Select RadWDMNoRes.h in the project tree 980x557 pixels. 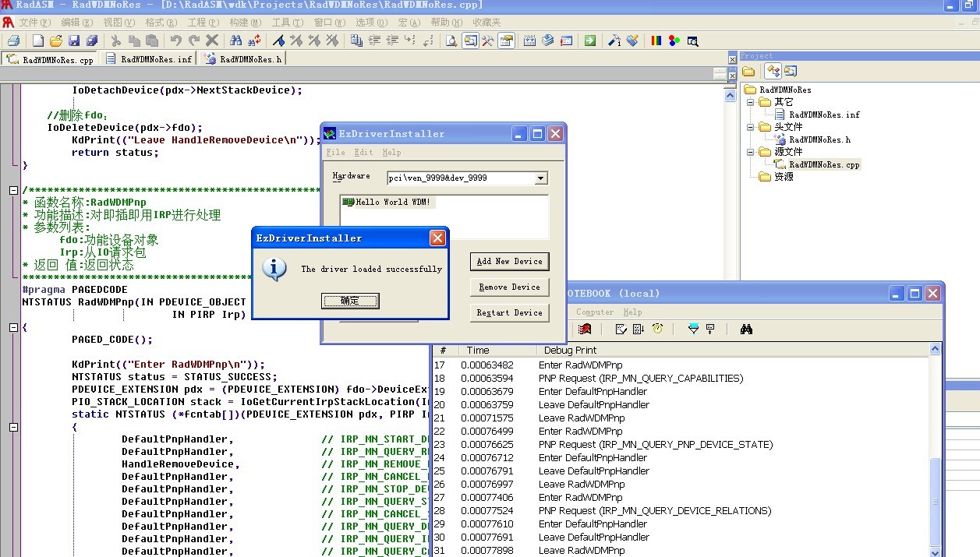819,139
